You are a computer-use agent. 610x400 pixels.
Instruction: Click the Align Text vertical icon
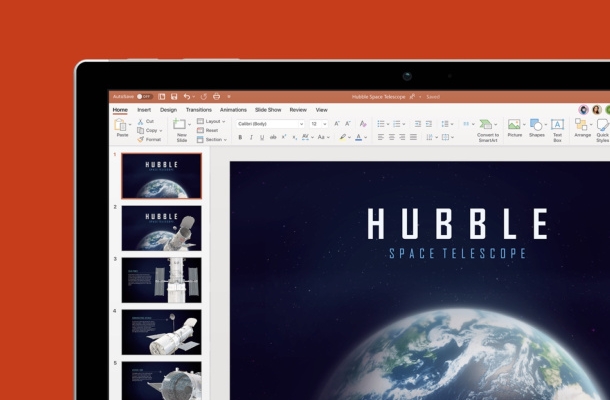(x=446, y=137)
